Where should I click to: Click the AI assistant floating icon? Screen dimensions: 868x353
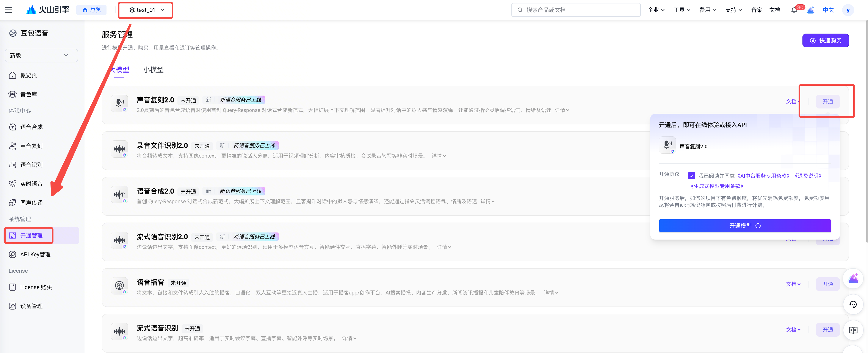(x=853, y=279)
